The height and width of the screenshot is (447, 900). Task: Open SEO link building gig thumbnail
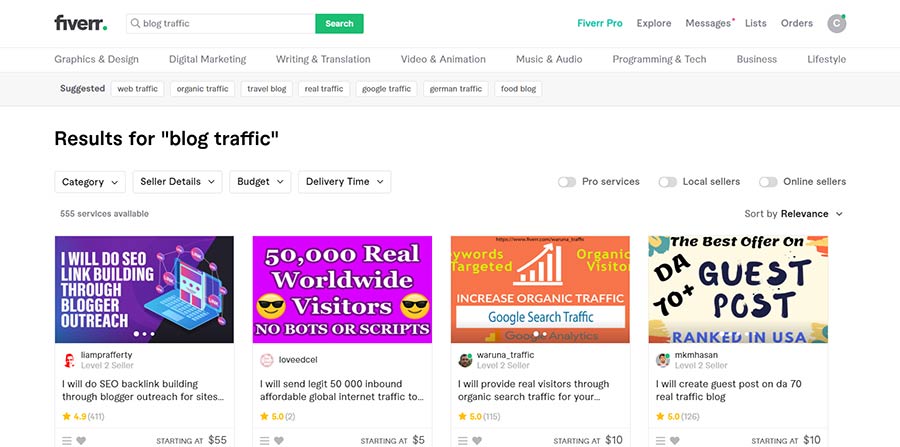click(144, 289)
